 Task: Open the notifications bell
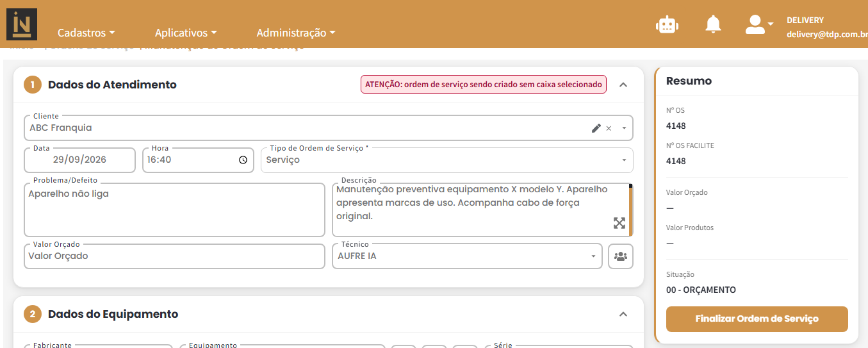[x=713, y=24]
